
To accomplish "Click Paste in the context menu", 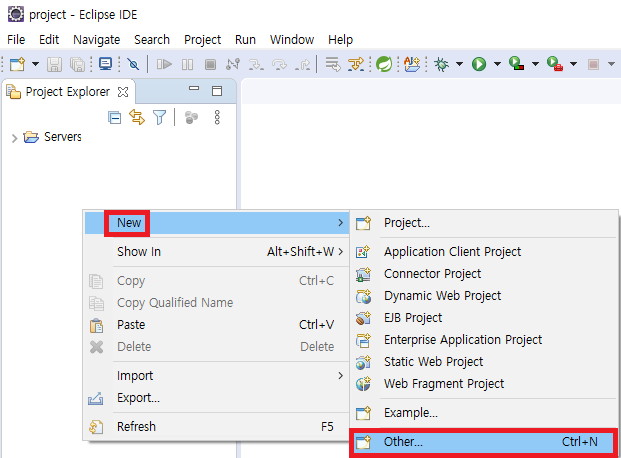I will (216, 325).
